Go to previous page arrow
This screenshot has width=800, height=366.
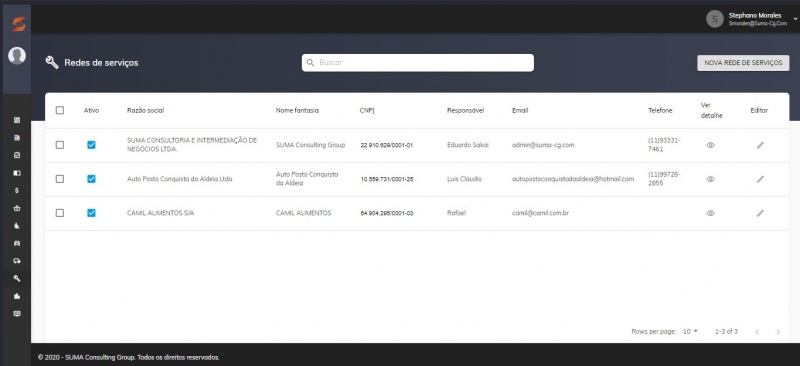point(757,332)
